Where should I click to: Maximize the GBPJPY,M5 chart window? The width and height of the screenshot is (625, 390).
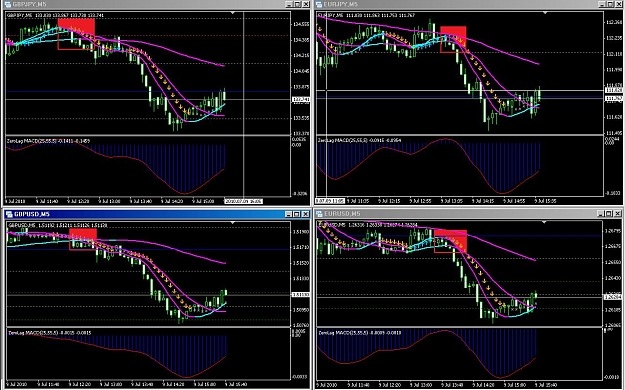pyautogui.click(x=297, y=4)
